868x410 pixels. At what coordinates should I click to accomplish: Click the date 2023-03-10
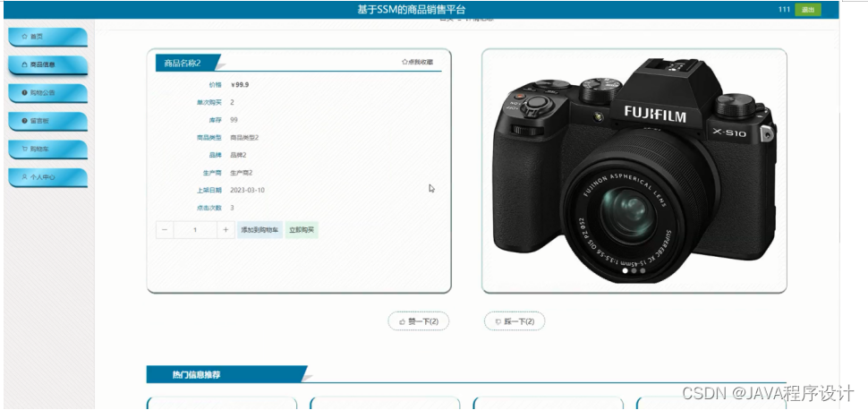[x=248, y=190]
